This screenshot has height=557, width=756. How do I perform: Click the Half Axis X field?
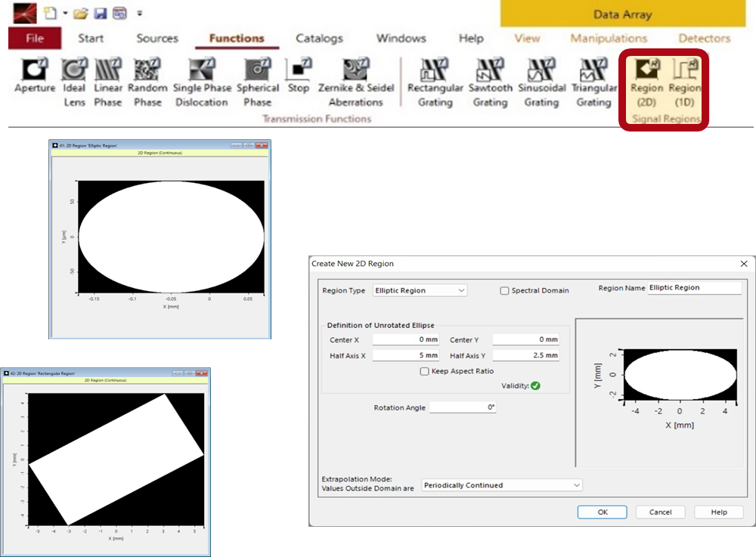pyautogui.click(x=405, y=356)
